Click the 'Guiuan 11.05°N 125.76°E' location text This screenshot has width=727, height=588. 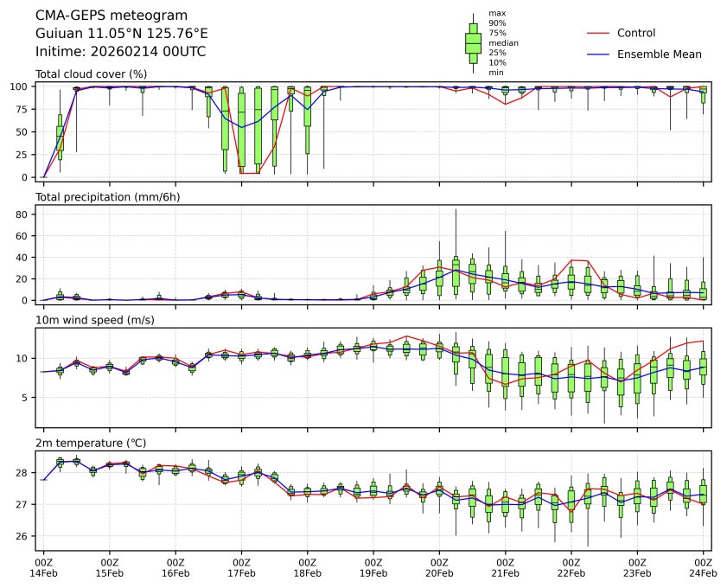coord(121,34)
